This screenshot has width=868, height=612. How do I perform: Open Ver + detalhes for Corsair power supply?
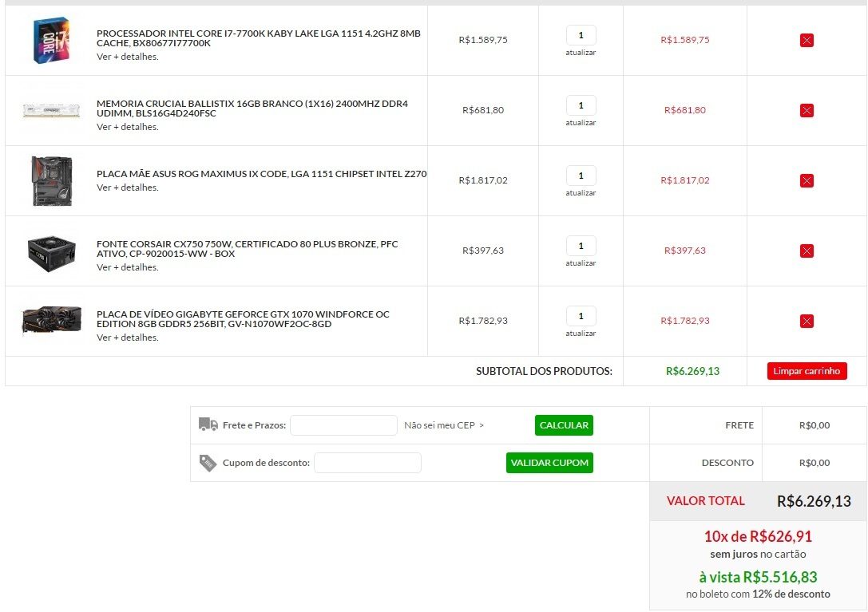128,267
